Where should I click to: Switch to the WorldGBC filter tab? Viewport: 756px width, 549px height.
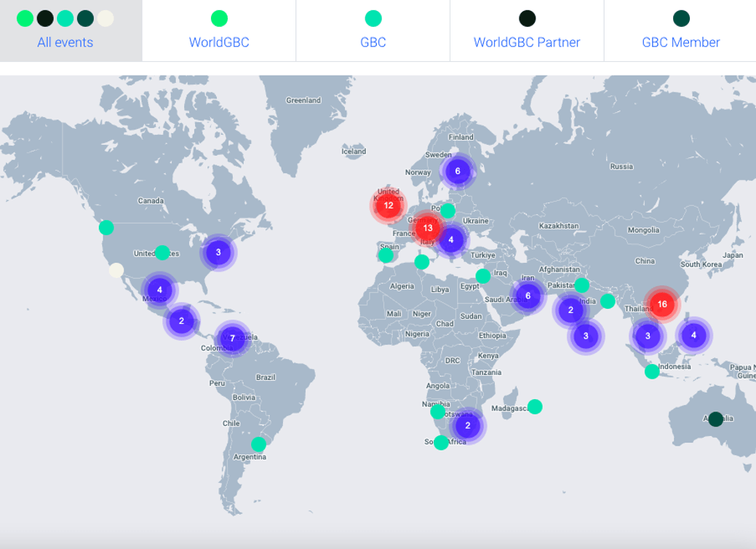219,31
